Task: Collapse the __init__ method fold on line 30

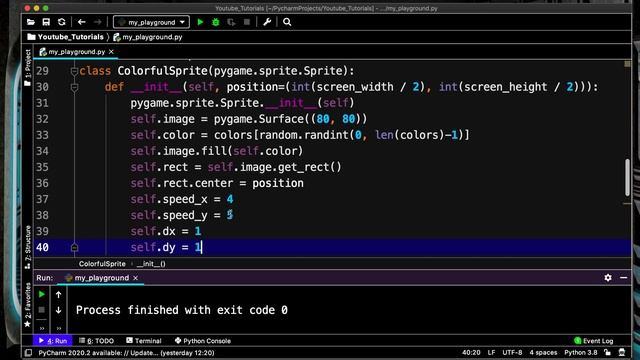Action: tap(74, 87)
